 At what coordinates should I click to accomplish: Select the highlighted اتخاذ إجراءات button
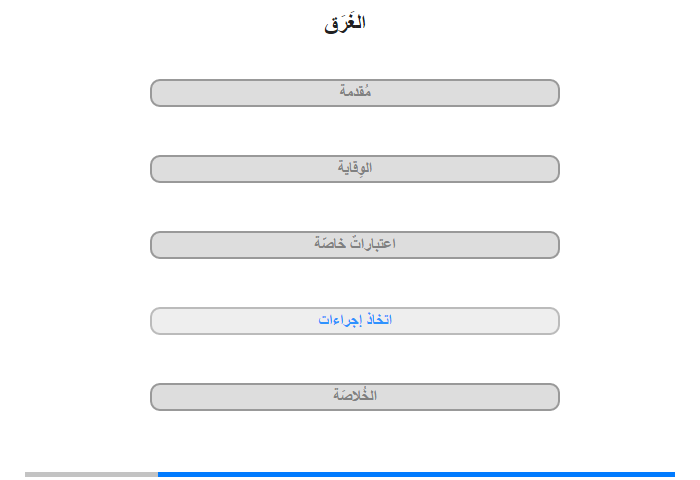(x=354, y=321)
